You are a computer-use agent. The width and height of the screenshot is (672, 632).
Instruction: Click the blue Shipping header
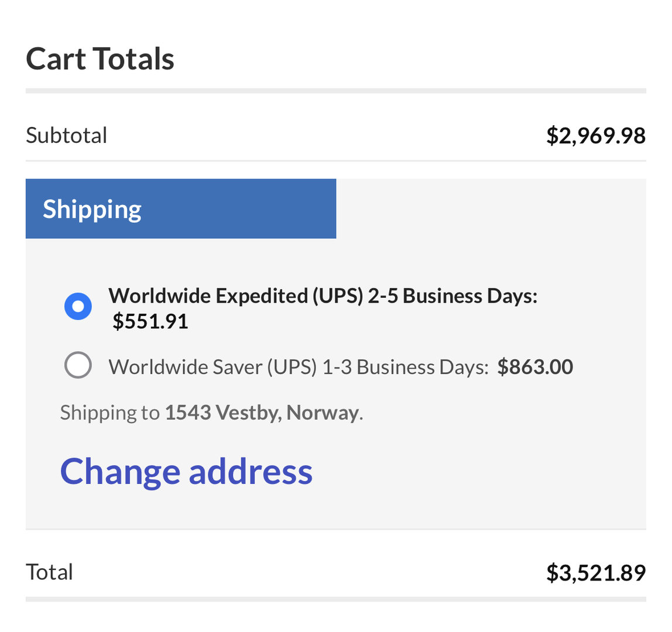[180, 209]
